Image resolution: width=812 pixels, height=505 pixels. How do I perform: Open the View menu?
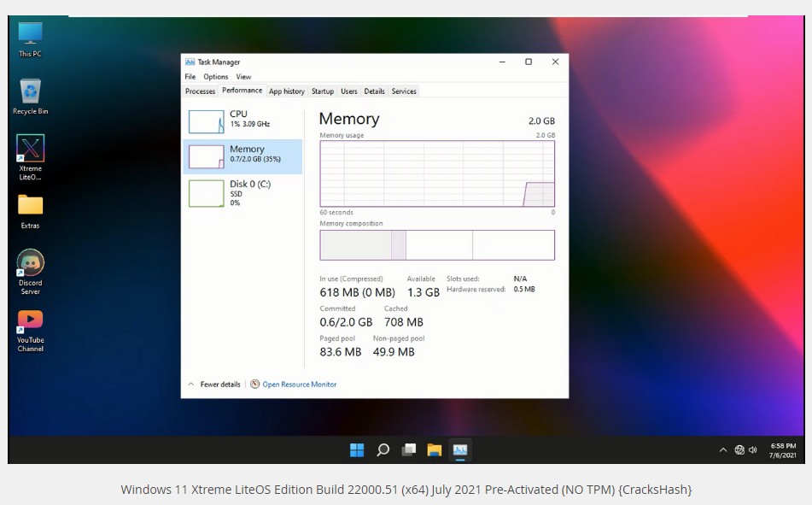(243, 77)
